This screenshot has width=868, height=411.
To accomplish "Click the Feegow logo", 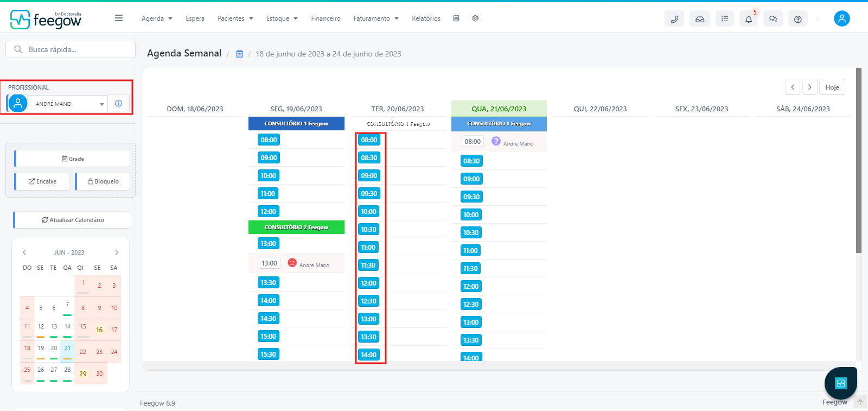I will coord(46,19).
